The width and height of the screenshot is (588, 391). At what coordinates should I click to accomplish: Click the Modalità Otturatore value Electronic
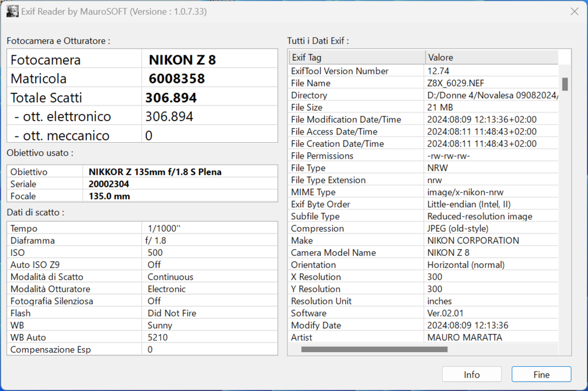[x=166, y=289]
